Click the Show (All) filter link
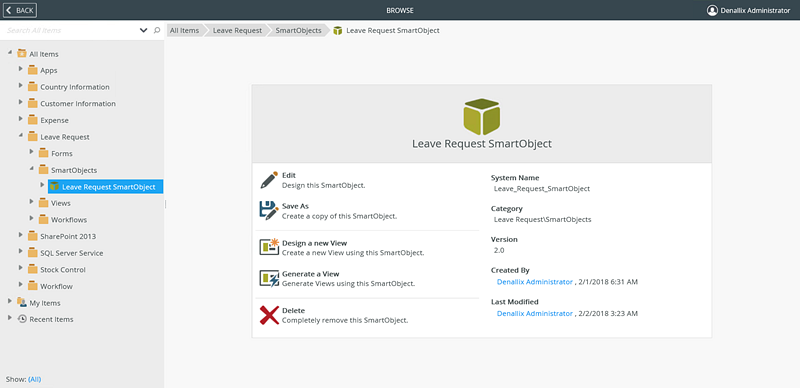 click(35, 379)
